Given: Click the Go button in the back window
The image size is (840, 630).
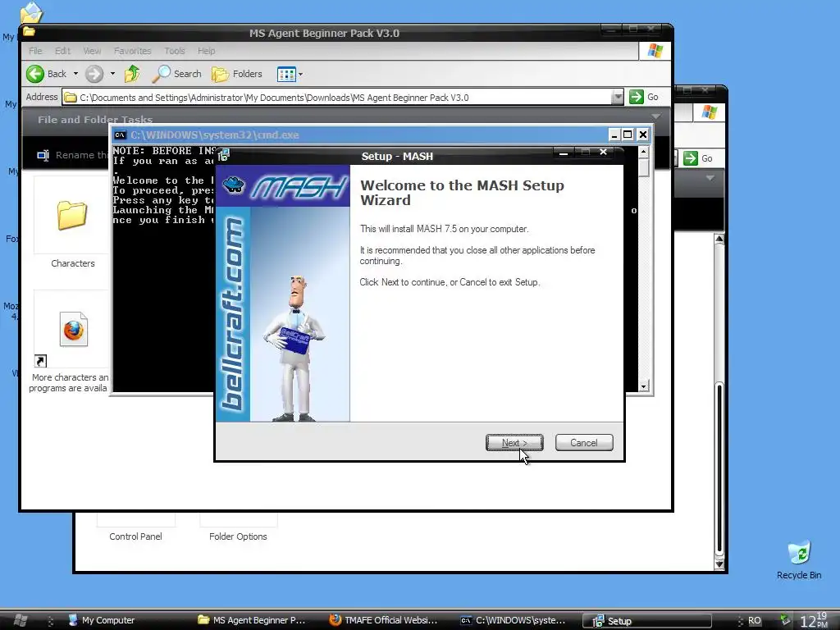Looking at the screenshot, I should click(x=698, y=158).
